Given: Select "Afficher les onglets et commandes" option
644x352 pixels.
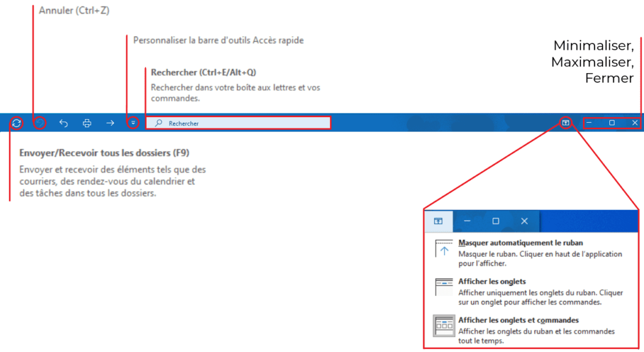Looking at the screenshot, I should click(x=518, y=320).
